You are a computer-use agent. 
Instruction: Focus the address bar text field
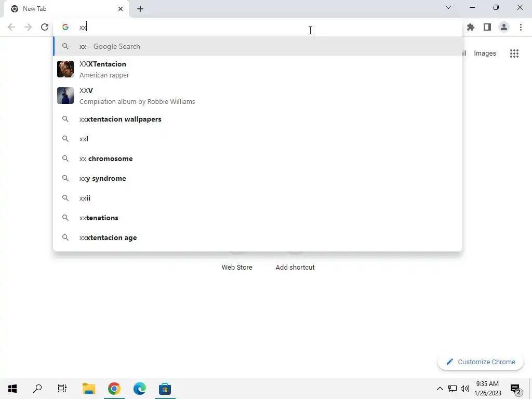point(258,27)
